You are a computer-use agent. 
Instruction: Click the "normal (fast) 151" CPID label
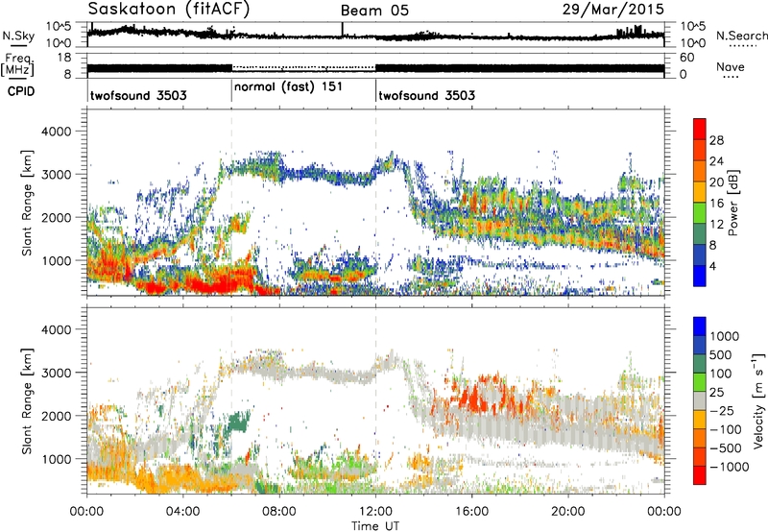point(288,87)
